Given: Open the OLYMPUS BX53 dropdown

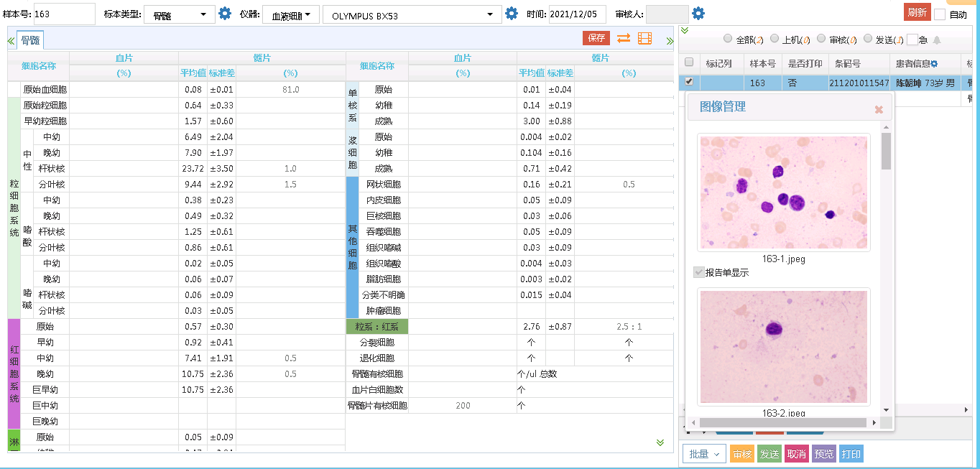Looking at the screenshot, I should [412, 14].
